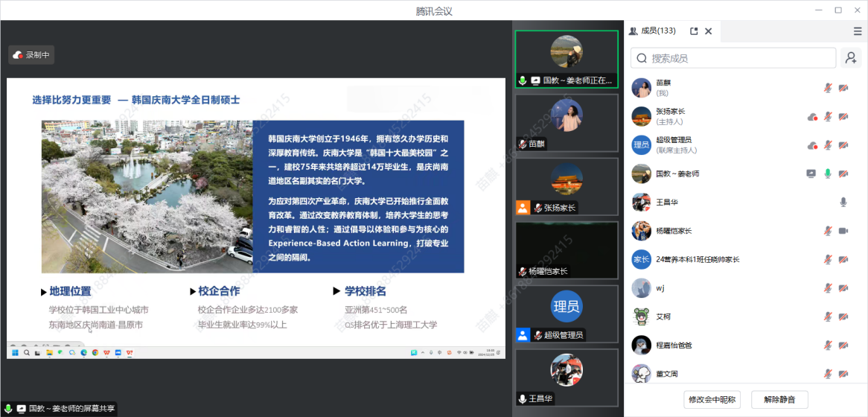This screenshot has height=417, width=868.
Task: Click the 国教~姜老师的屏幕共享 label at bottom
Action: click(x=72, y=409)
